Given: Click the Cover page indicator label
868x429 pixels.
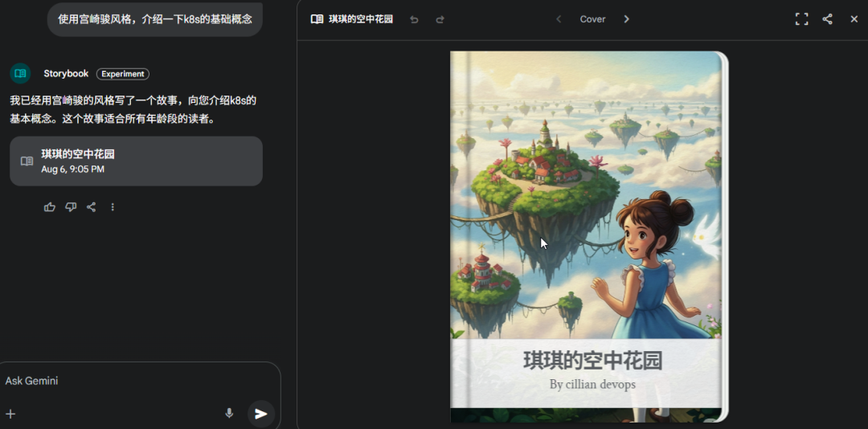Looking at the screenshot, I should tap(592, 19).
